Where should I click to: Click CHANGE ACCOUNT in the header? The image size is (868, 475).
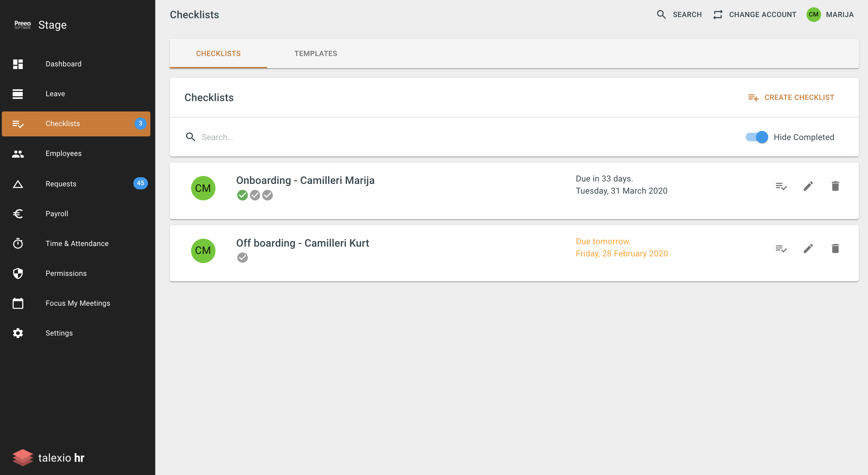tap(755, 15)
